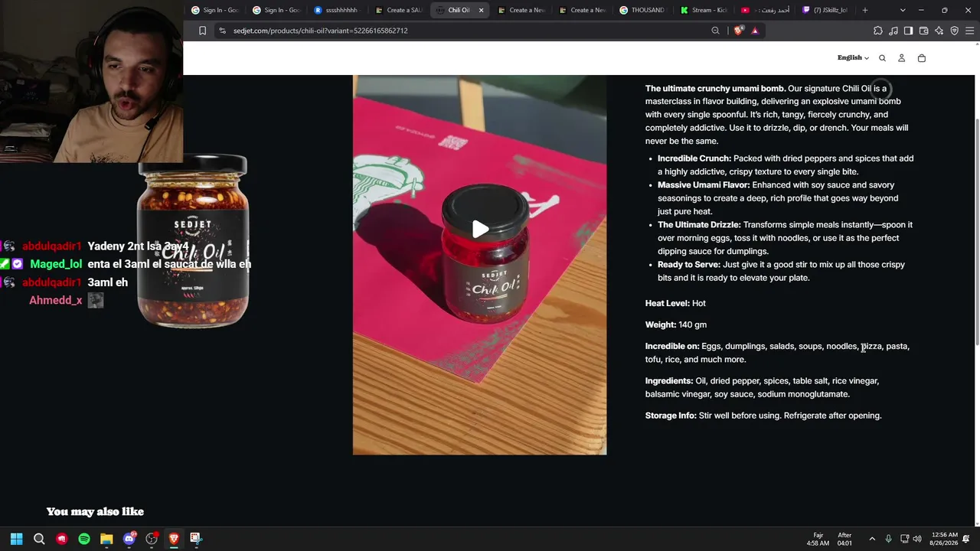
Task: Play the Chili Oil product video
Action: [480, 229]
